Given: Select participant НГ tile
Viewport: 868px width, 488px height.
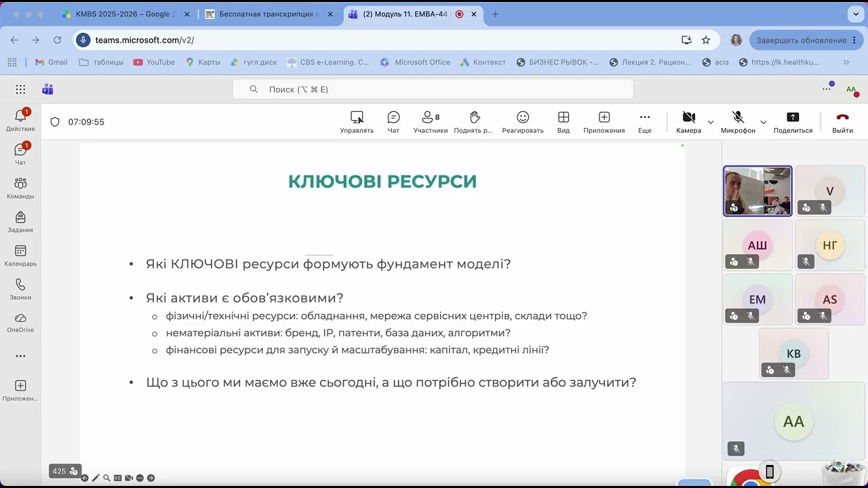Looking at the screenshot, I should (x=829, y=245).
